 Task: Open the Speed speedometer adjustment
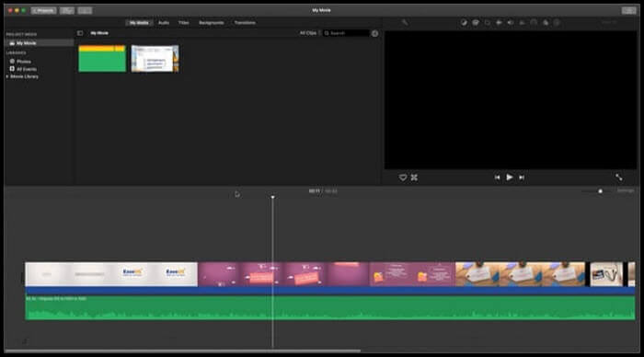click(534, 23)
